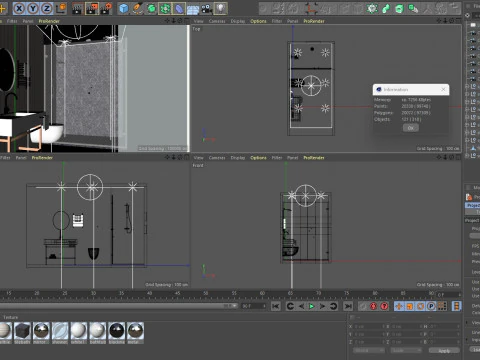Click the green cube with cursor icon

click(413, 8)
